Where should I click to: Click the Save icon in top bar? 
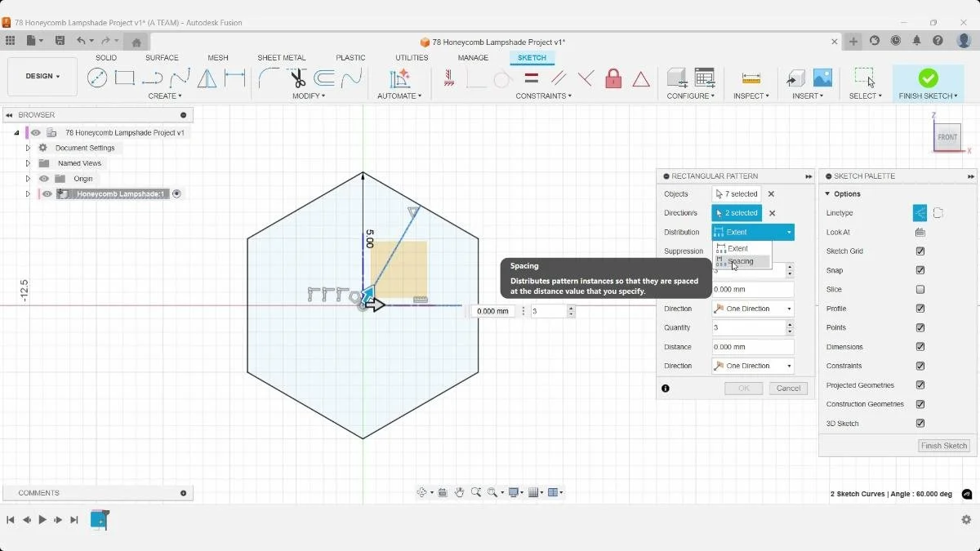point(60,41)
